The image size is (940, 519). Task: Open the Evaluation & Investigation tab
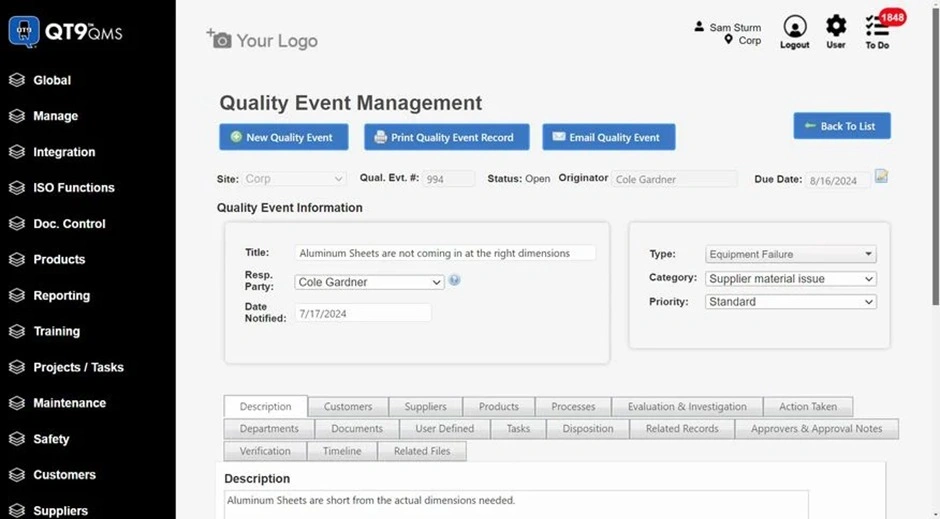click(687, 407)
